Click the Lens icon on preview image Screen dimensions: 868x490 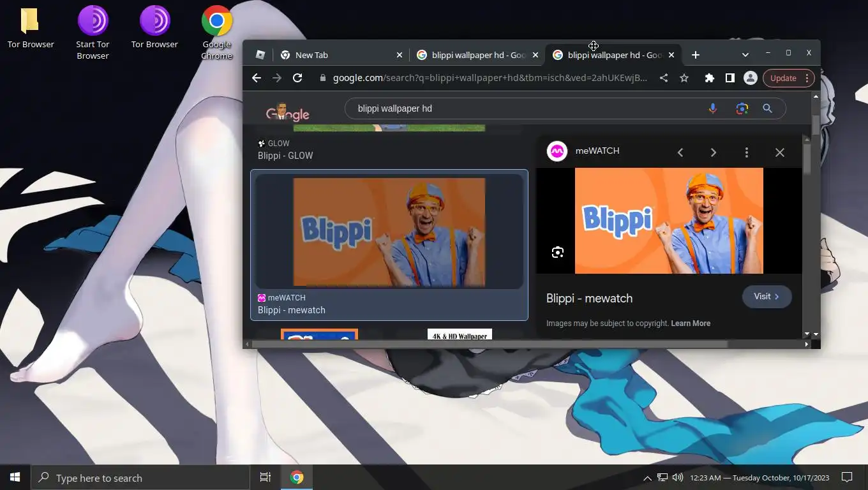coord(558,253)
